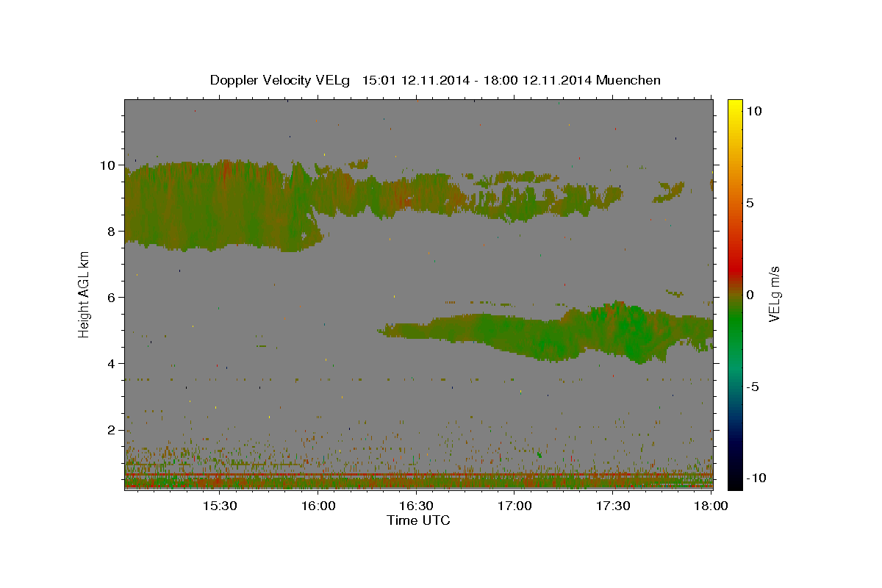Click the 'Height AGL km' axis label

[x=85, y=294]
